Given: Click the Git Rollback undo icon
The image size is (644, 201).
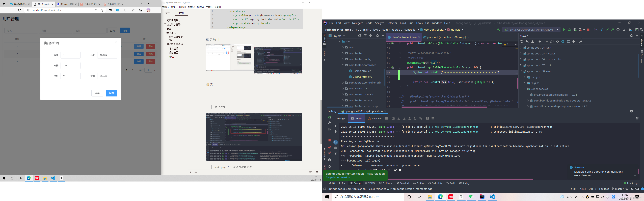Looking at the screenshot, I should [x=624, y=30].
